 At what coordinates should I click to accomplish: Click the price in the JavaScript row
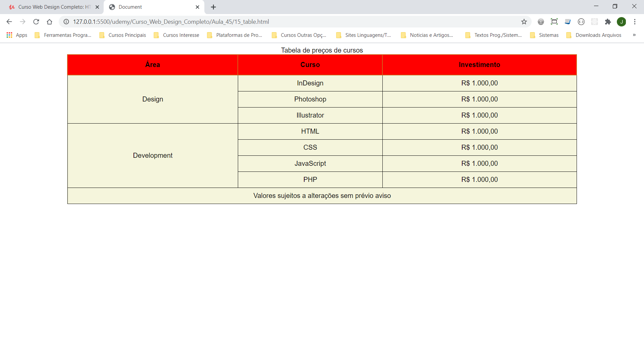[x=480, y=163]
